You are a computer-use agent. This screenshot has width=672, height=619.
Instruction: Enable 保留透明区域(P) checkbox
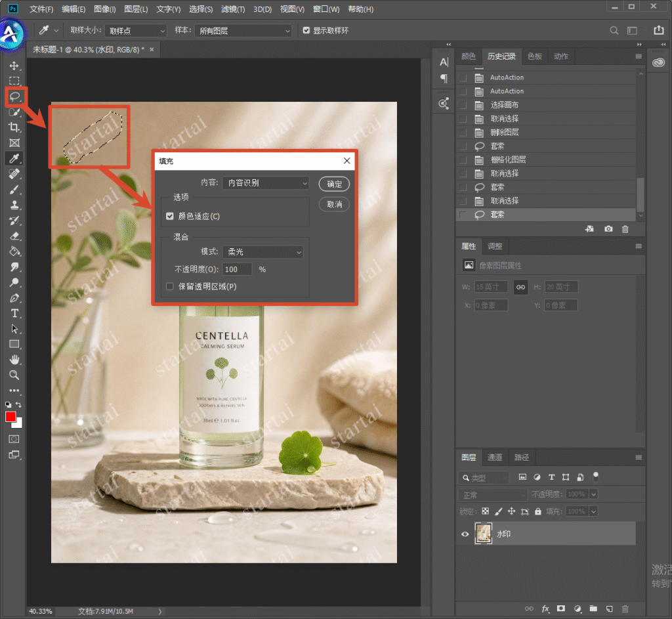coord(170,286)
